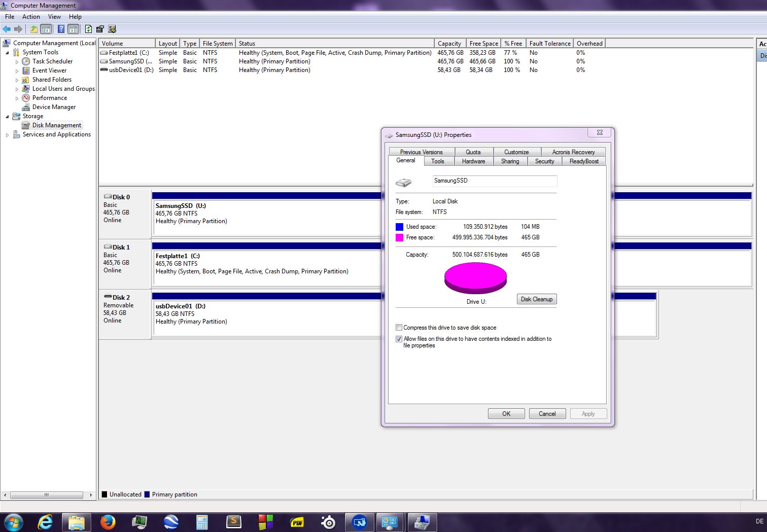This screenshot has width=767, height=532.
Task: Switch to the Sharing tab
Action: point(510,161)
